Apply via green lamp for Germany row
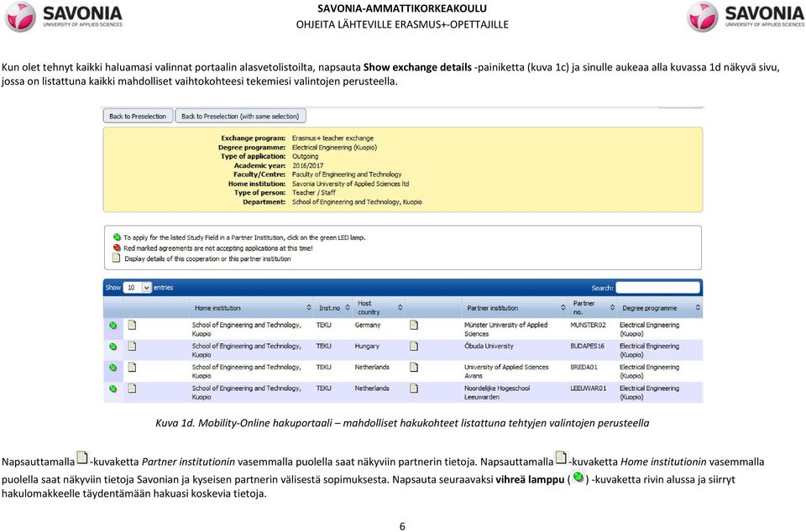This screenshot has height=532, width=806. coord(113,326)
